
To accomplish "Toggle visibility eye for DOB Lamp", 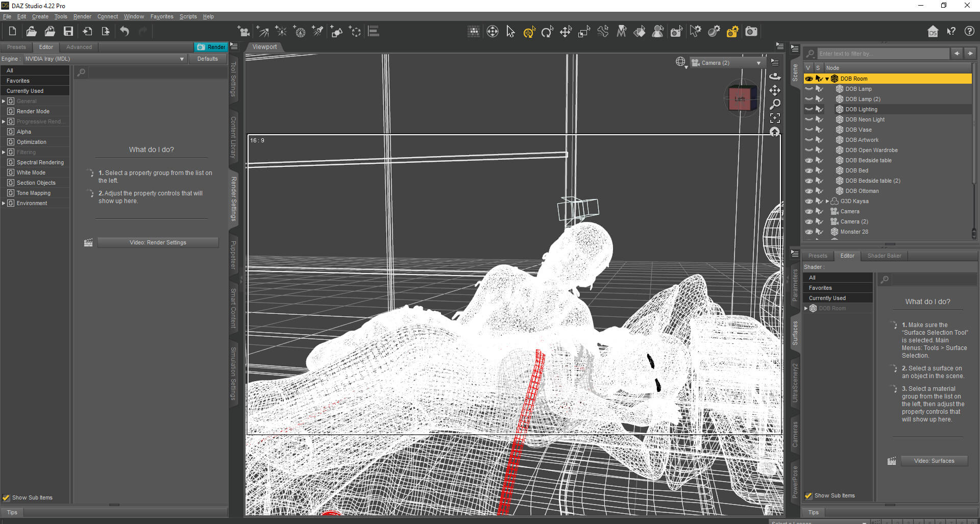I will [809, 89].
